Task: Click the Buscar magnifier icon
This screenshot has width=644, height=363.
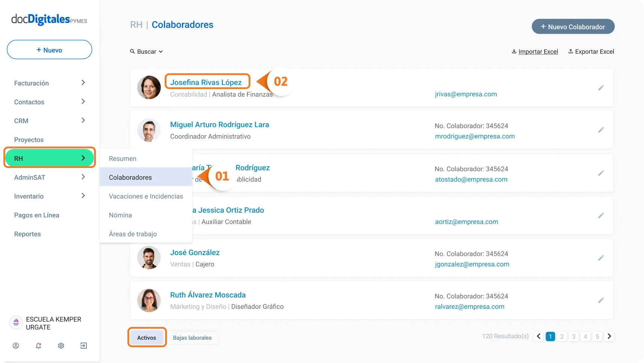Action: [132, 51]
